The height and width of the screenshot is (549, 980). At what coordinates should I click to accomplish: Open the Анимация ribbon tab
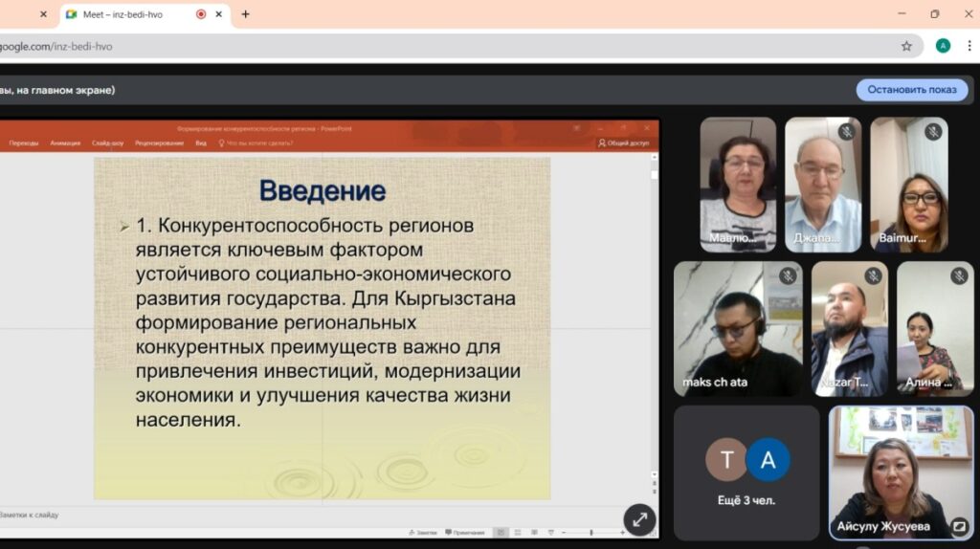click(x=65, y=143)
